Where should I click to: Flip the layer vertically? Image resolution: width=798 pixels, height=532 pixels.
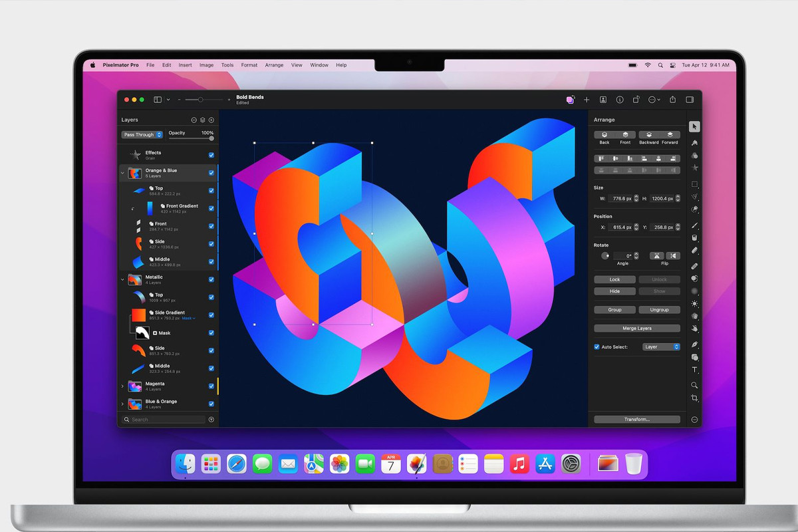click(x=673, y=255)
